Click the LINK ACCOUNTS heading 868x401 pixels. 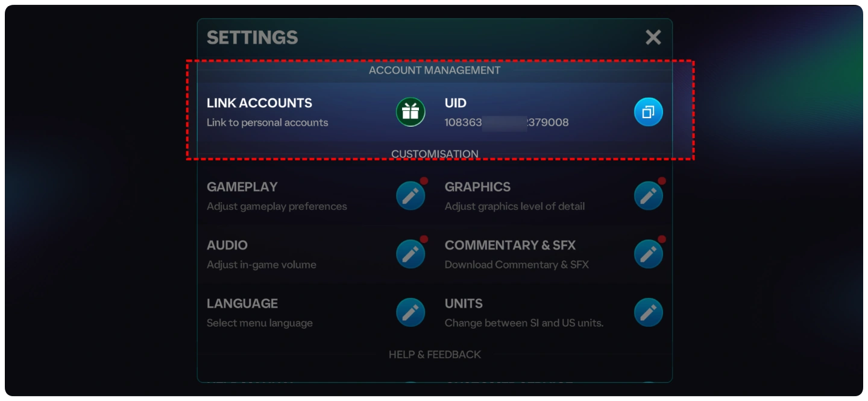point(259,103)
